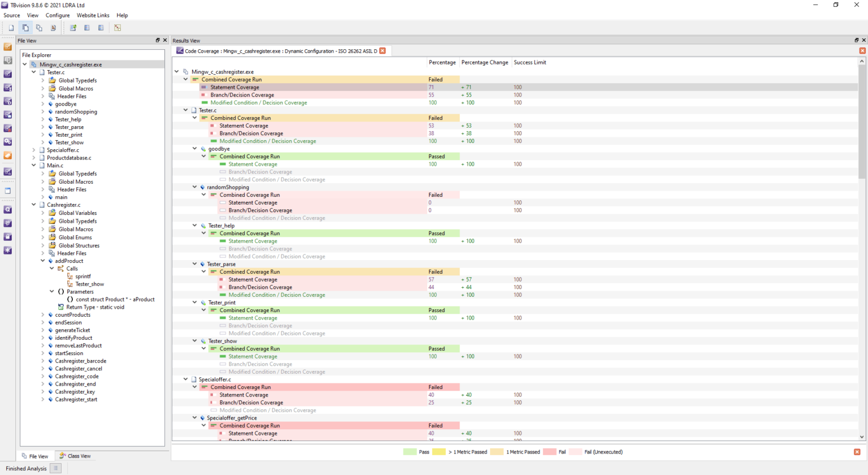Click the purple Q icon in the left sidebar

pyautogui.click(x=8, y=210)
